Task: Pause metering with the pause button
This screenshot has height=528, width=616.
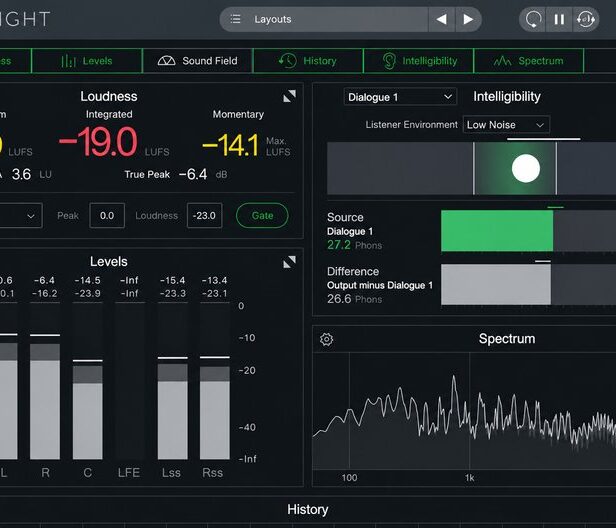Action: click(559, 19)
